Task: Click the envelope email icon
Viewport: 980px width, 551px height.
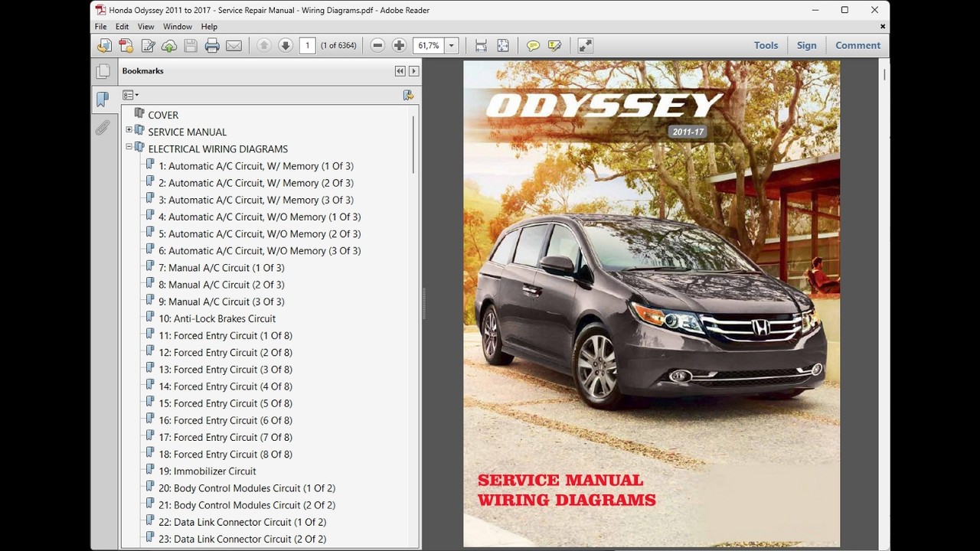Action: point(234,46)
